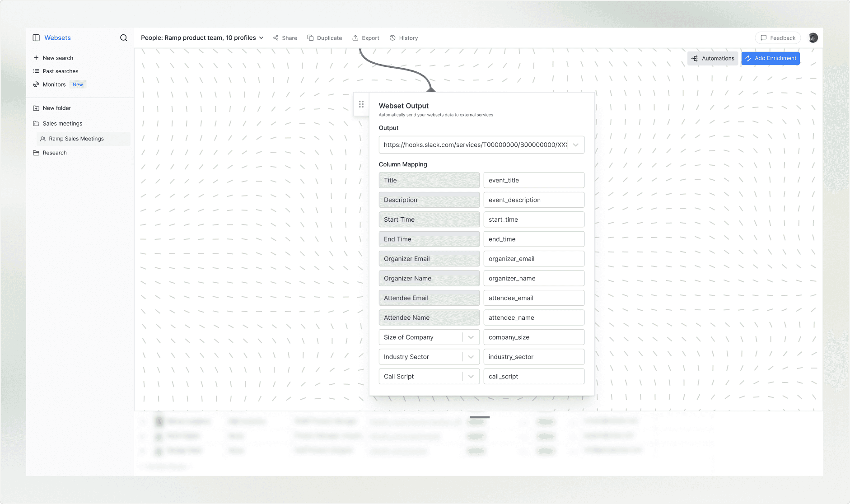Click the Research folder icon
The width and height of the screenshot is (850, 504).
coord(36,153)
